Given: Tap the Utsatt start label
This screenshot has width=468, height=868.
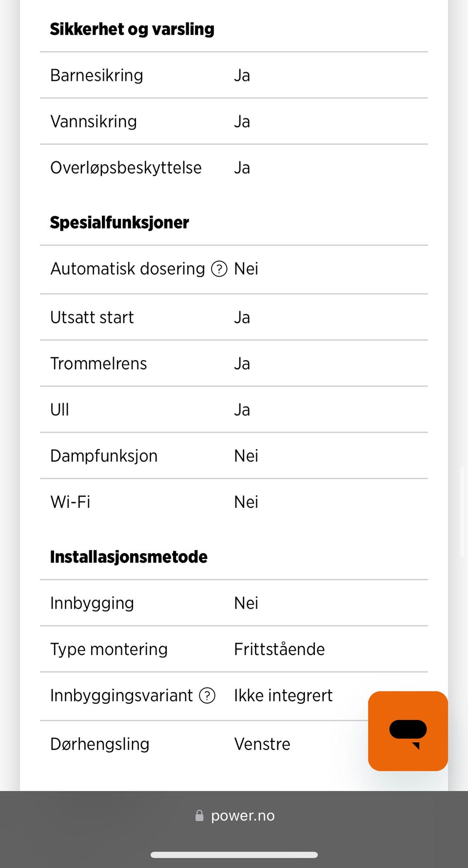Looking at the screenshot, I should pos(92,318).
